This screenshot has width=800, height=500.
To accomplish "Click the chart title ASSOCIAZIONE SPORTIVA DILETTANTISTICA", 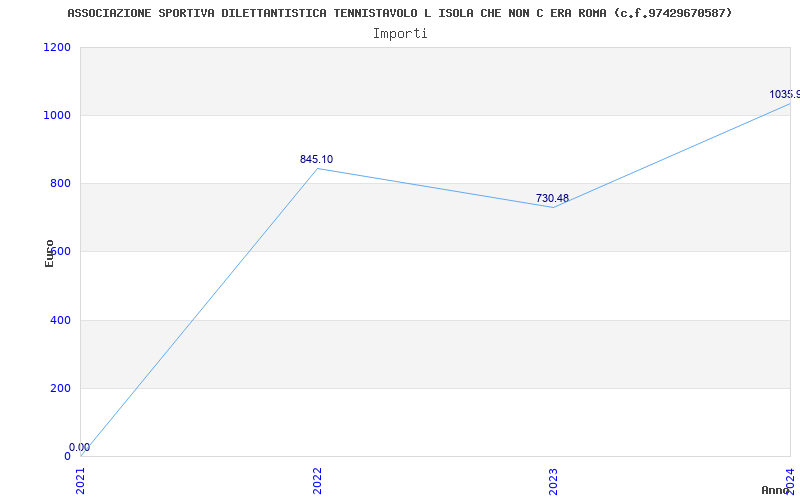I will click(x=399, y=13).
